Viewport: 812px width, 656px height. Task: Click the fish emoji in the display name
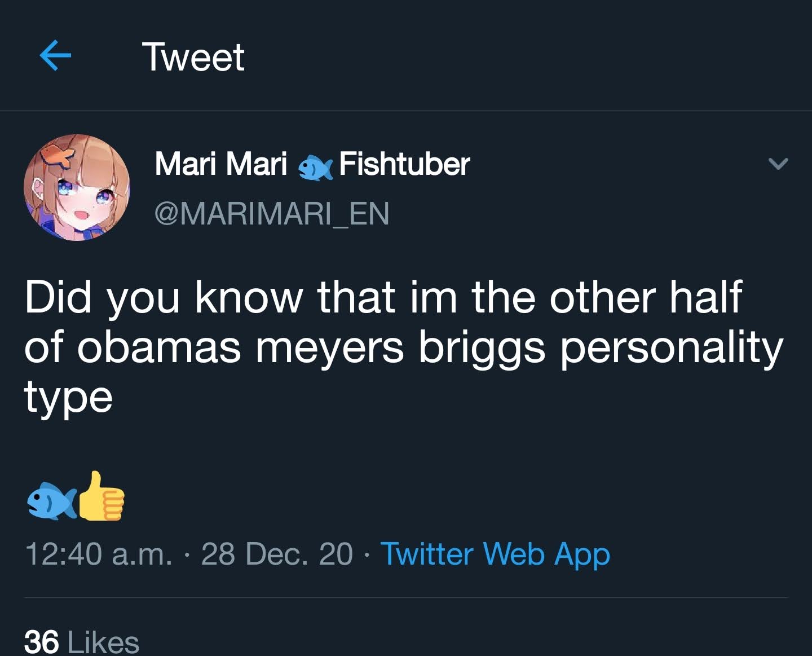click(x=314, y=167)
